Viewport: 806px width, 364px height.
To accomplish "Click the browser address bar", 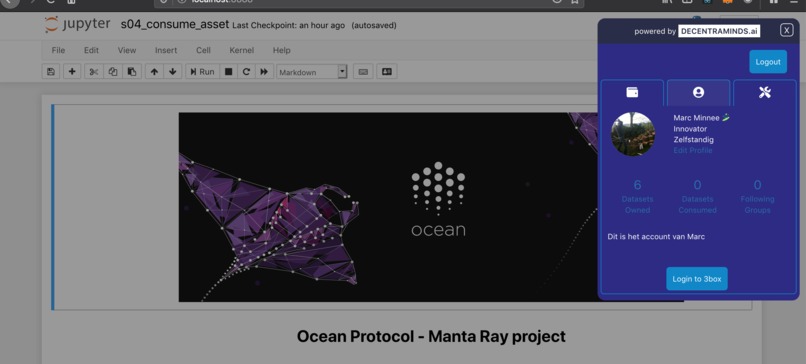I will 369,3.
